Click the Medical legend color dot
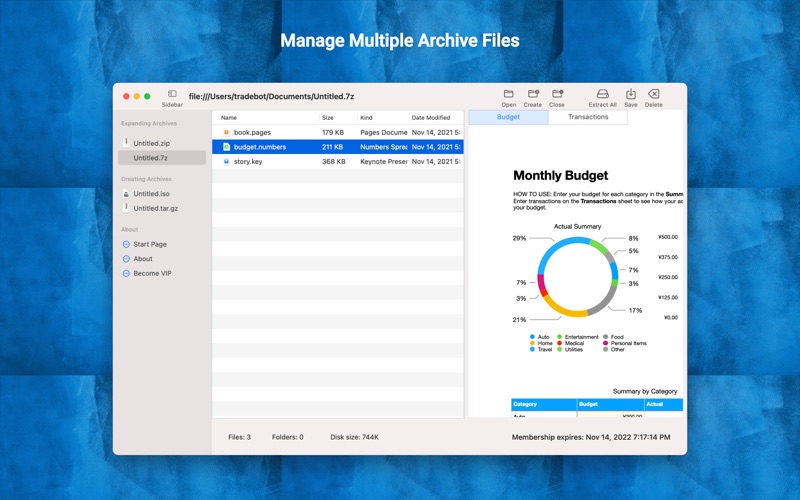 tap(559, 343)
